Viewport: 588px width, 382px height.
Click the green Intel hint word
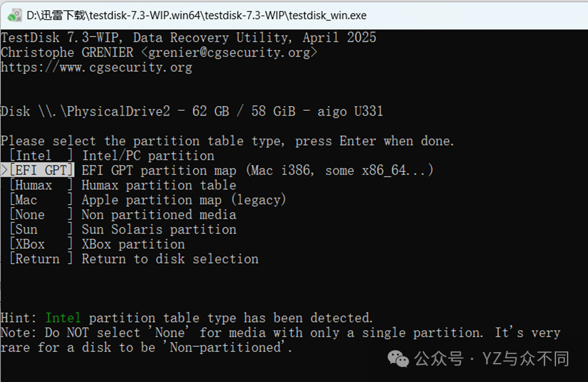tap(63, 317)
